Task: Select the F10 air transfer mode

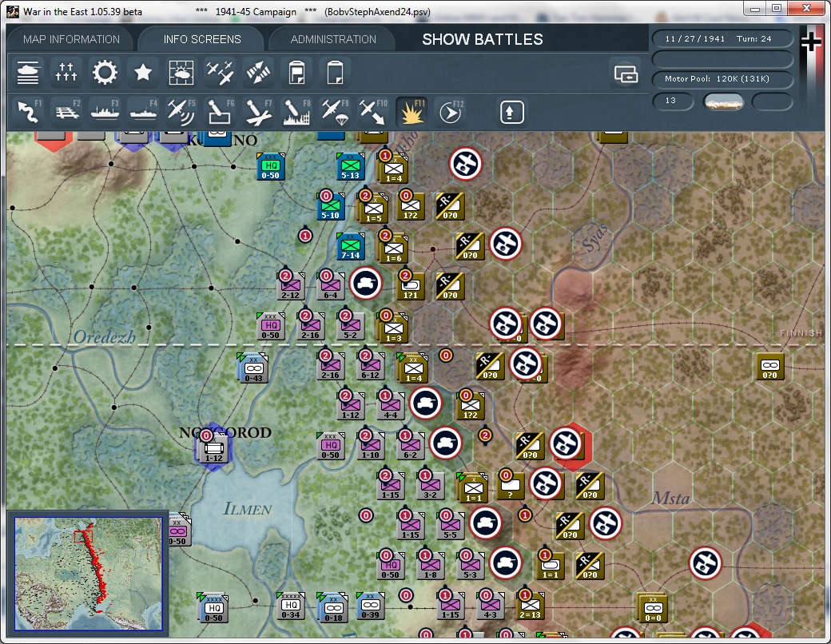Action: (373, 111)
